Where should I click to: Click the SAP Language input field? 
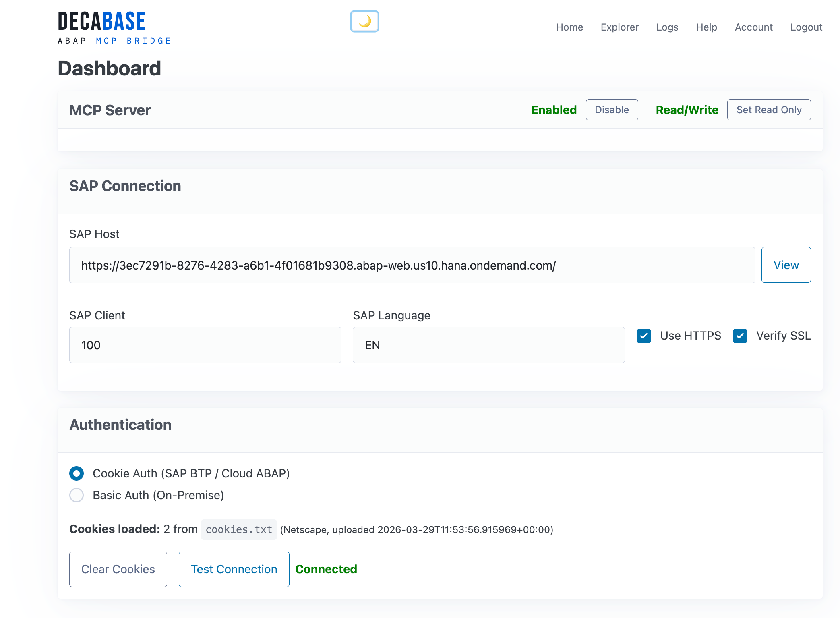click(489, 345)
